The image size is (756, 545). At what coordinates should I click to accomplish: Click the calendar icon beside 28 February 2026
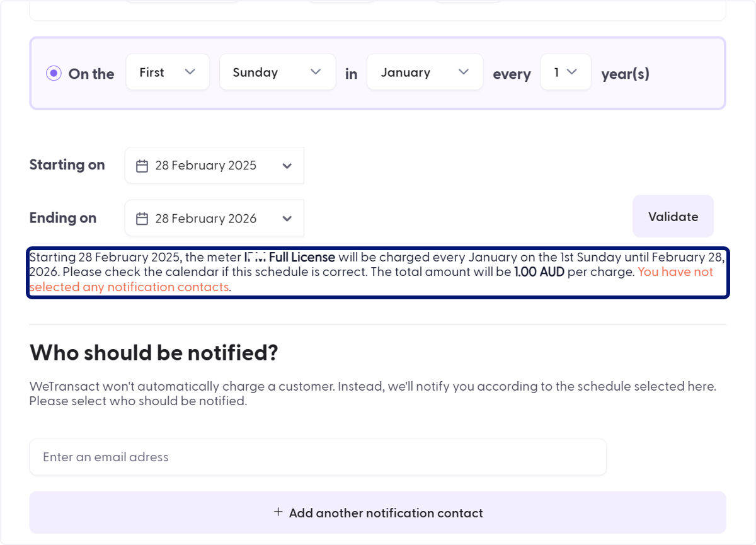[142, 219]
